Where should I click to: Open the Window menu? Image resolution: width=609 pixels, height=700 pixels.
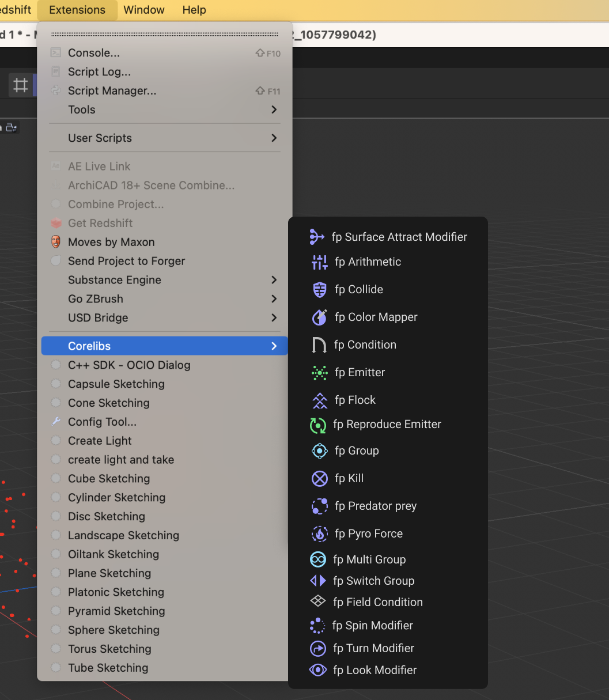(144, 10)
